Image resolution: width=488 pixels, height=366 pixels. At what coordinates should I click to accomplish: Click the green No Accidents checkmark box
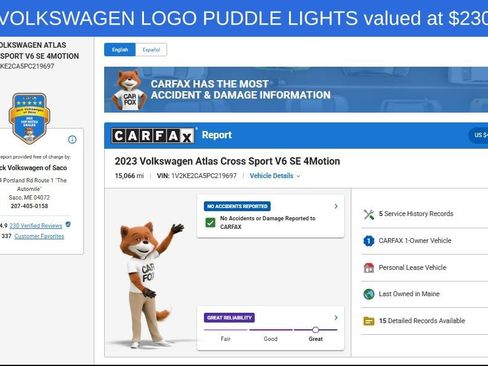210,222
